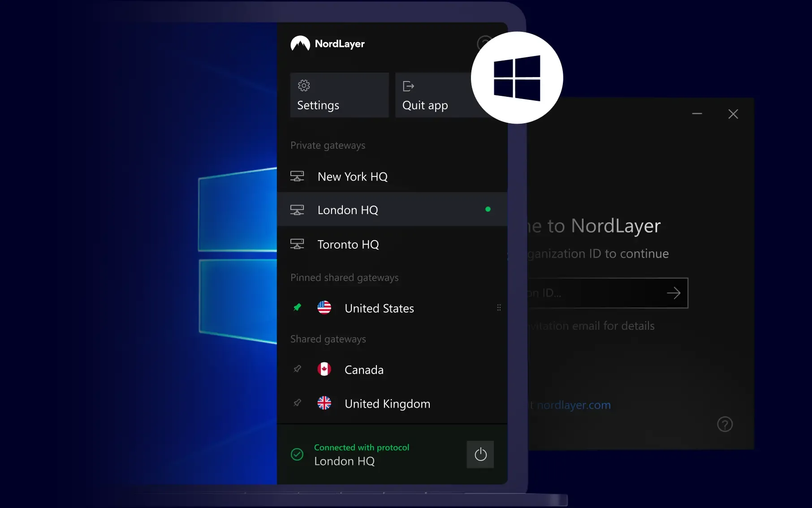Viewport: 812px width, 508px height.
Task: Submit organization ID with the arrow button
Action: (673, 293)
